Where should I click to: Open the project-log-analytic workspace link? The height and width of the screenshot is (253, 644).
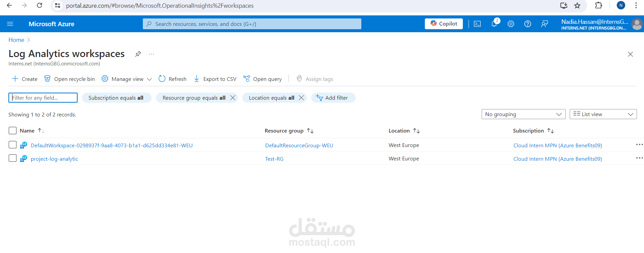(54, 159)
